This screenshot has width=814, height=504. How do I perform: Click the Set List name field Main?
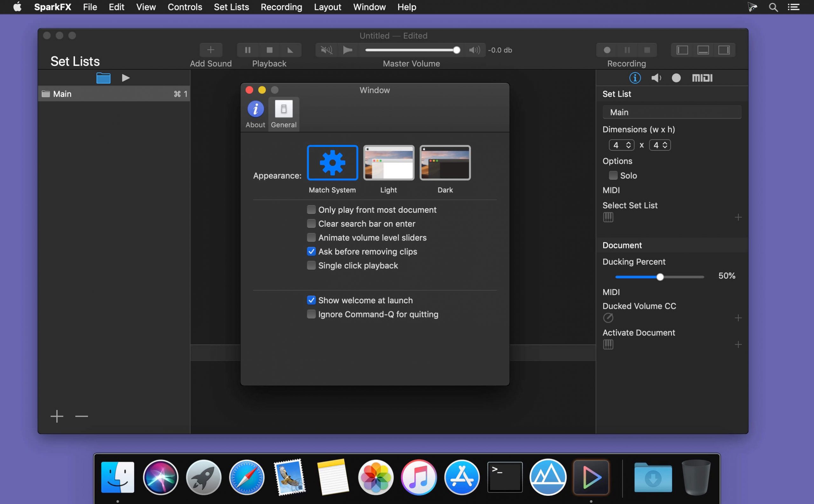point(671,112)
